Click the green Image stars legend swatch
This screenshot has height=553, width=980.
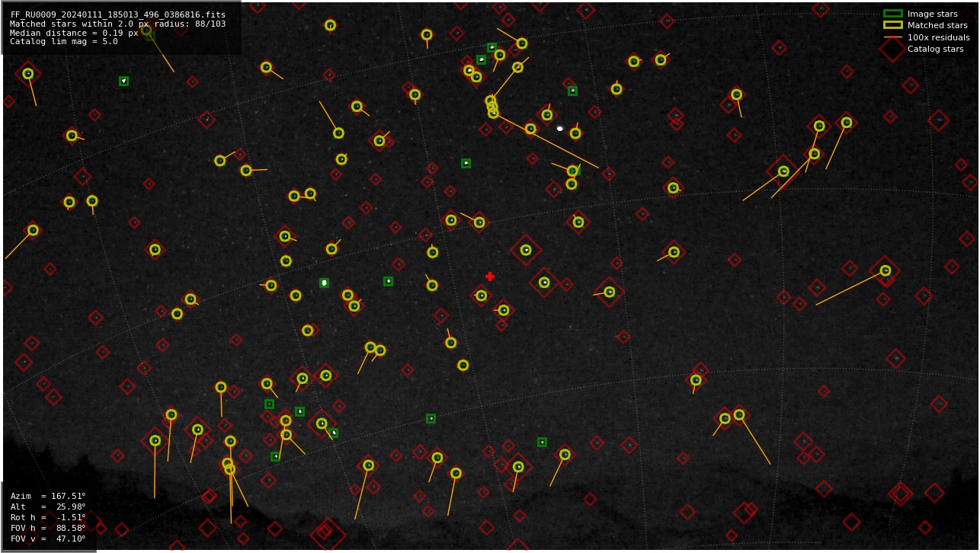(892, 14)
